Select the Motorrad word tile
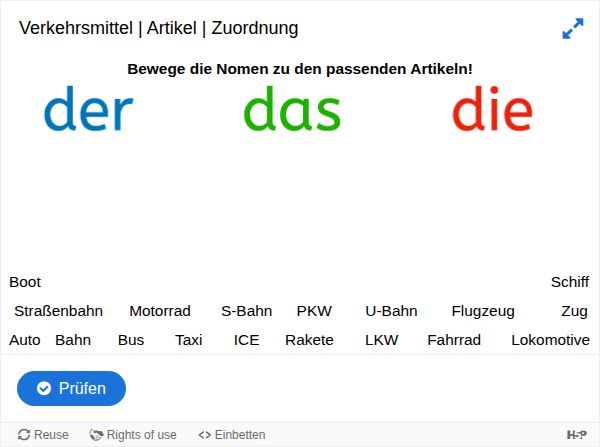600x447 pixels. pyautogui.click(x=160, y=311)
